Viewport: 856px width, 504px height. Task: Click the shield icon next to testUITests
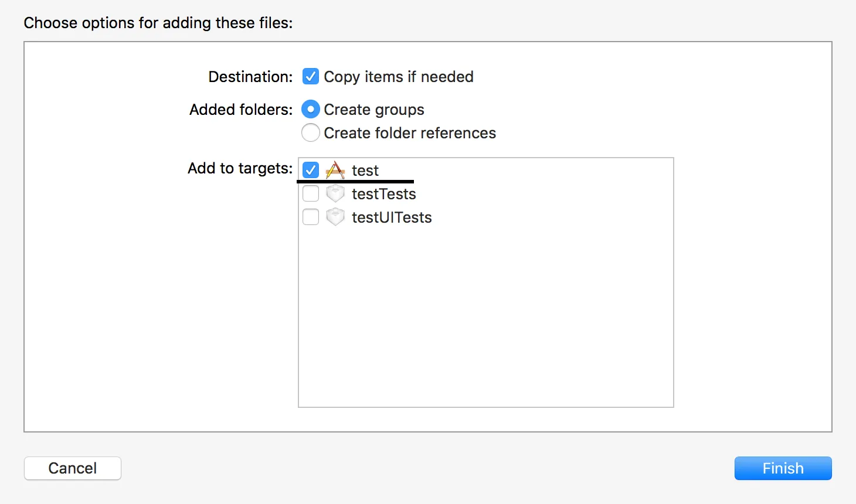(335, 217)
